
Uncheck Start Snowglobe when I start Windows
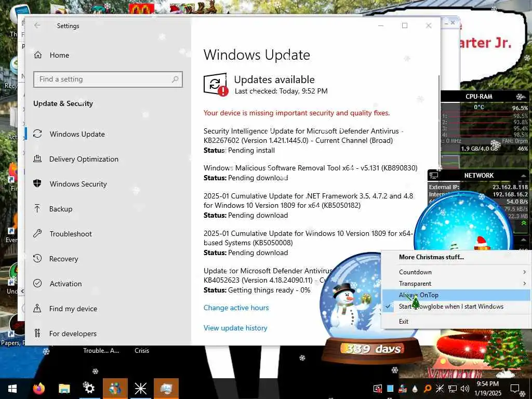tap(455, 307)
